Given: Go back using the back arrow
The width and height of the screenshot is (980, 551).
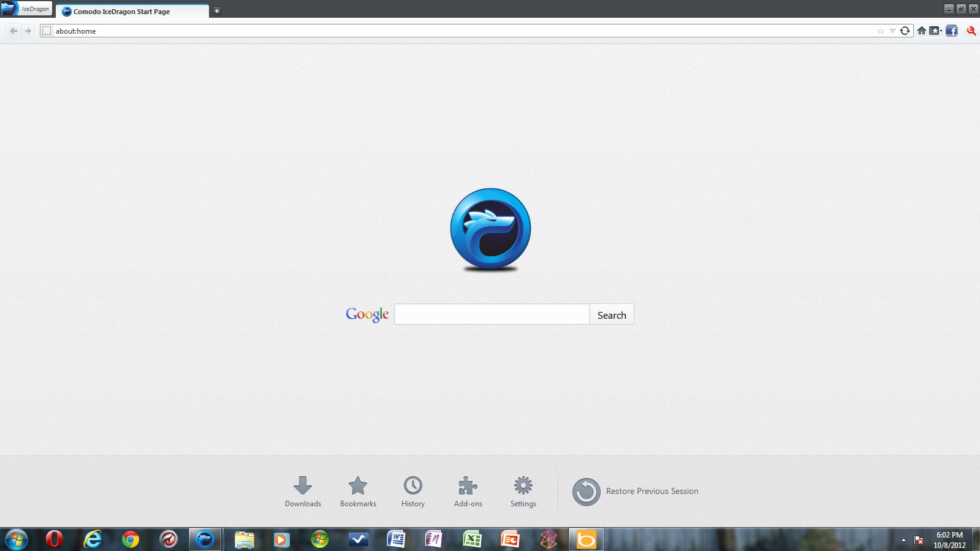Looking at the screenshot, I should tap(13, 31).
